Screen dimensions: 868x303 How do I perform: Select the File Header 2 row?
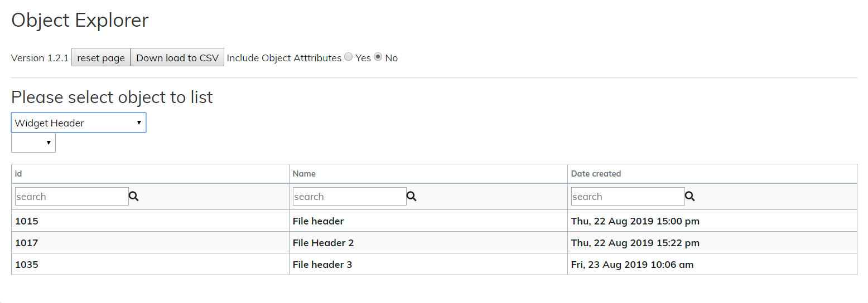pyautogui.click(x=323, y=243)
